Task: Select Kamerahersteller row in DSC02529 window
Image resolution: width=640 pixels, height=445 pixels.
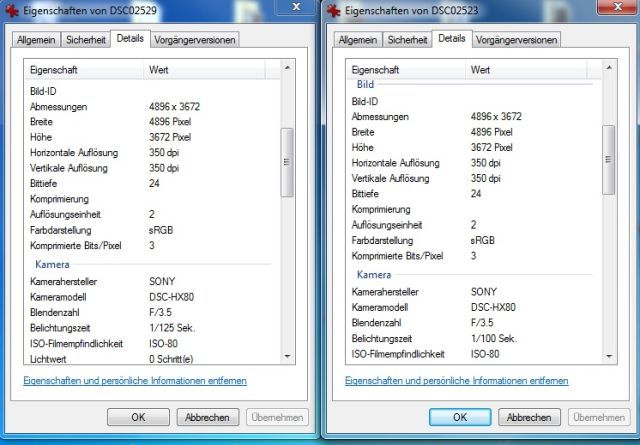Action: (152, 281)
